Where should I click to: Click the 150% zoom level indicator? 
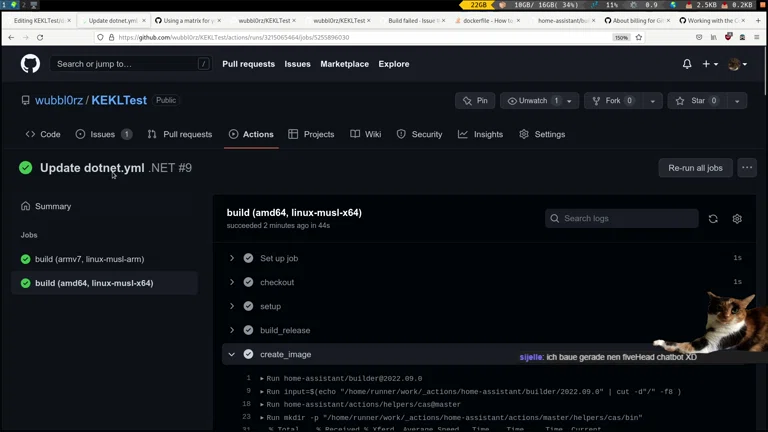pos(621,38)
